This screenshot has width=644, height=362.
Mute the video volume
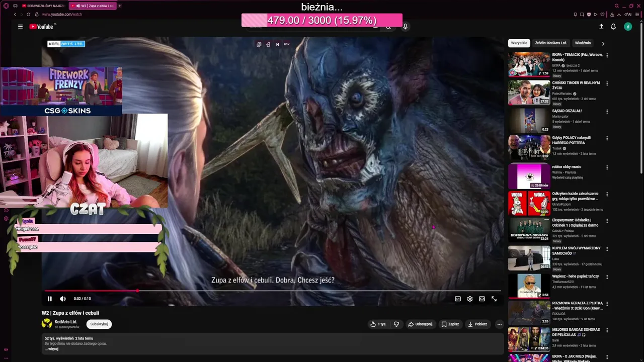click(63, 299)
